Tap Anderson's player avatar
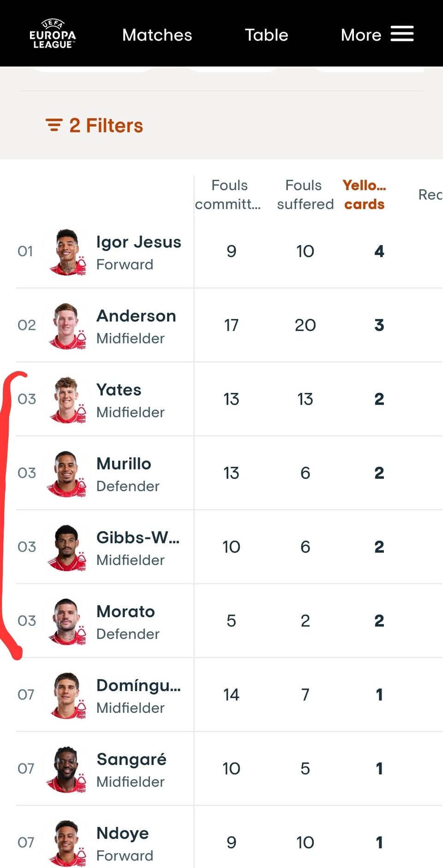Image resolution: width=443 pixels, height=868 pixels. (67, 325)
